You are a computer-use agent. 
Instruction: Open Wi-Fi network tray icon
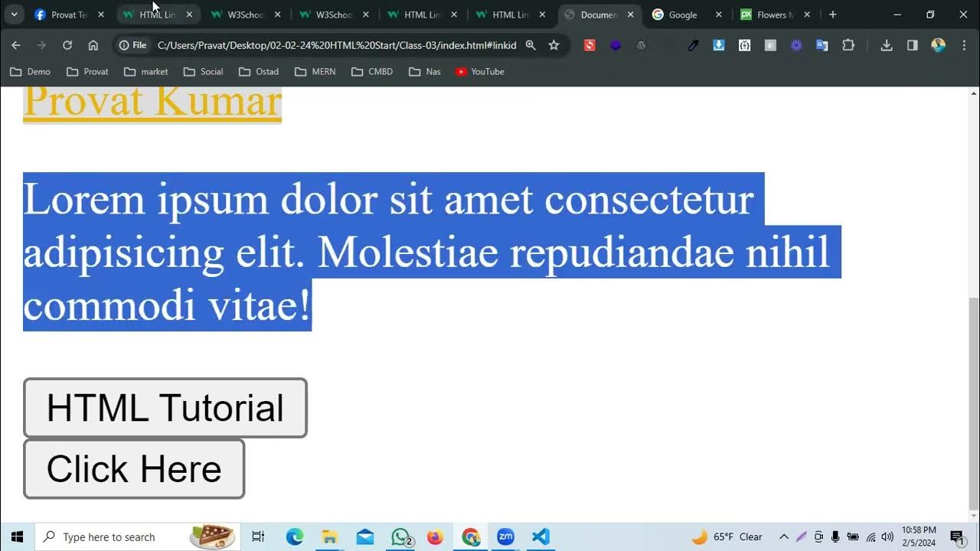click(871, 536)
